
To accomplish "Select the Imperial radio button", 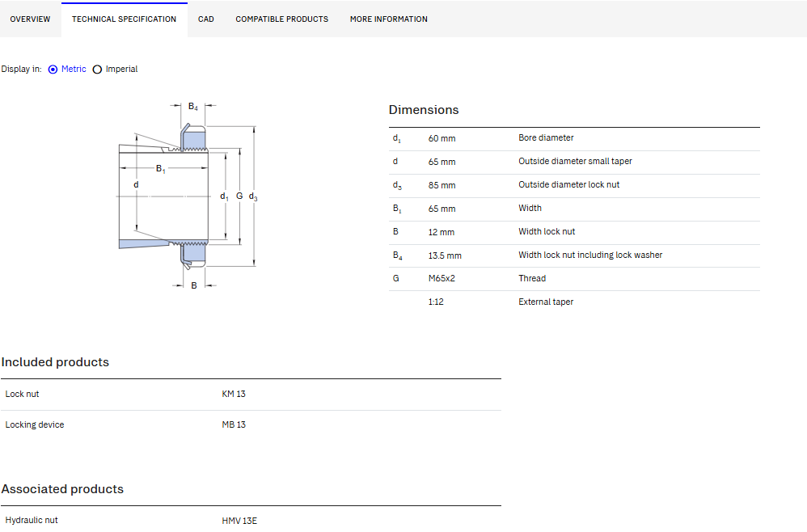I will [x=97, y=69].
